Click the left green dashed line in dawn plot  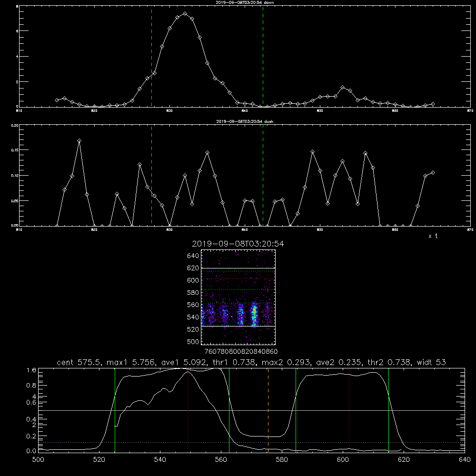point(151,57)
